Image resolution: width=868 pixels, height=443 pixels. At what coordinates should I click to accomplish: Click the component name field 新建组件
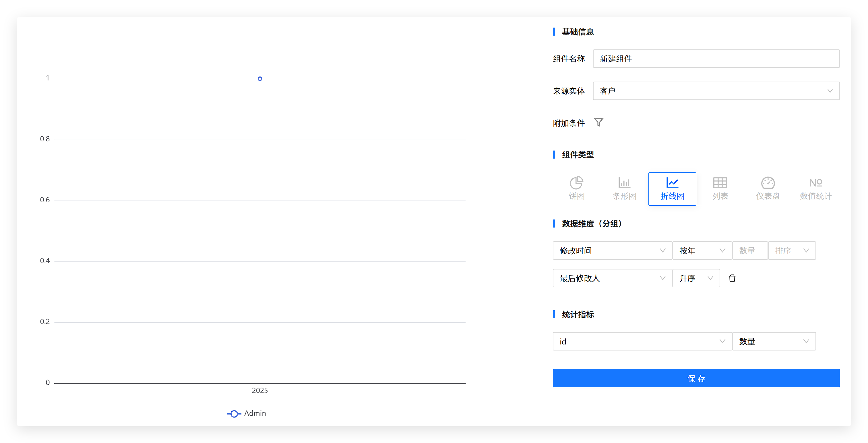coord(716,59)
